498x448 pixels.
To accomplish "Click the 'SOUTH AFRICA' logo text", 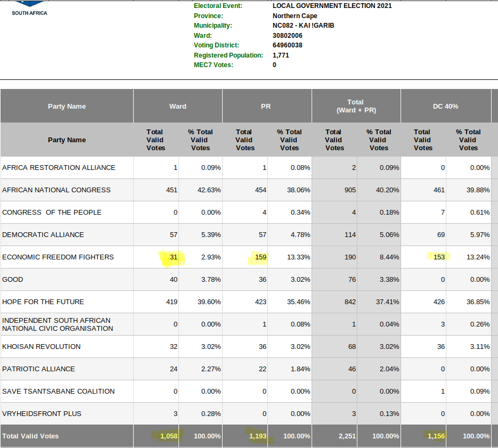I will click(x=29, y=13).
